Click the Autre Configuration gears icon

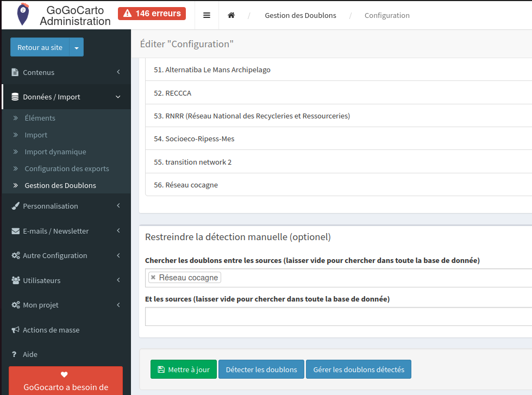[16, 255]
